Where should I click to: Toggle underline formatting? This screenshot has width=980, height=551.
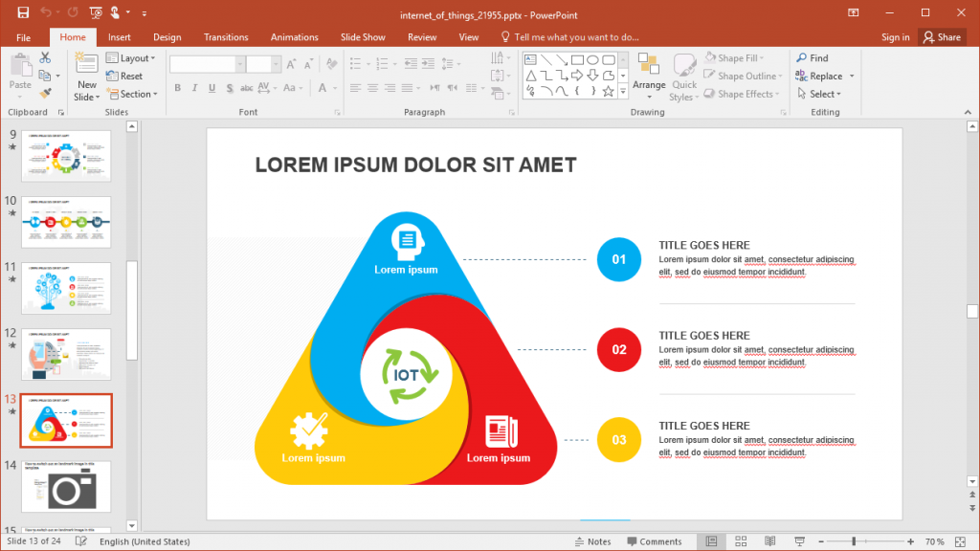(210, 87)
